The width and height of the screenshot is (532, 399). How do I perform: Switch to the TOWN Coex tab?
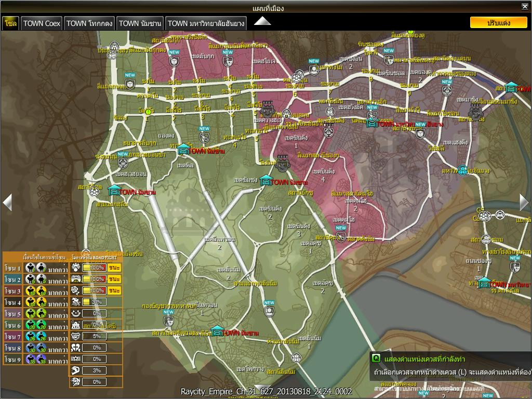[42, 23]
